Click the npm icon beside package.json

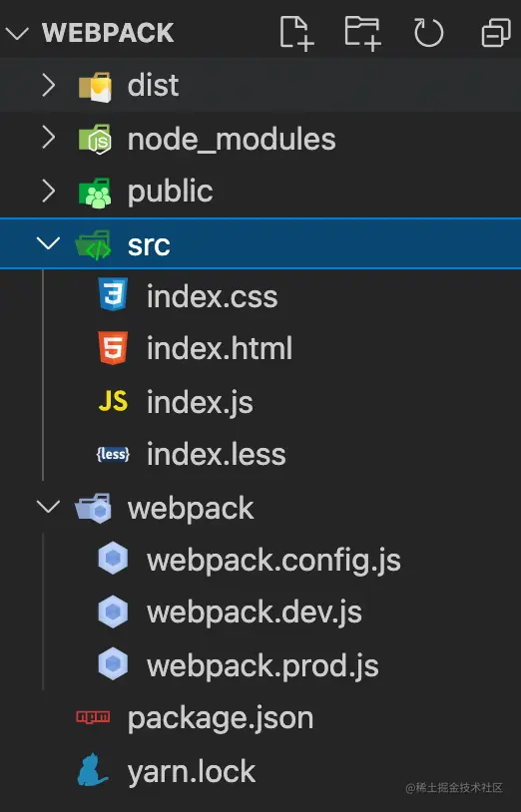[93, 716]
